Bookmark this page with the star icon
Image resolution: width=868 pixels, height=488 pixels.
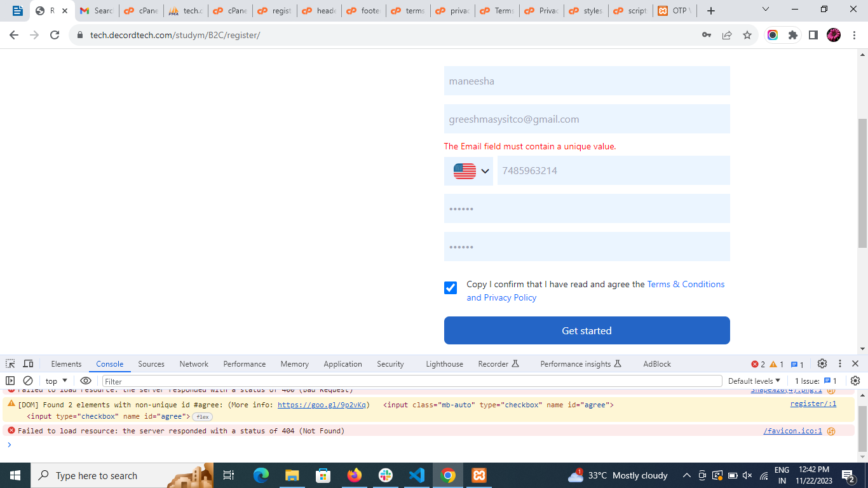[747, 35]
